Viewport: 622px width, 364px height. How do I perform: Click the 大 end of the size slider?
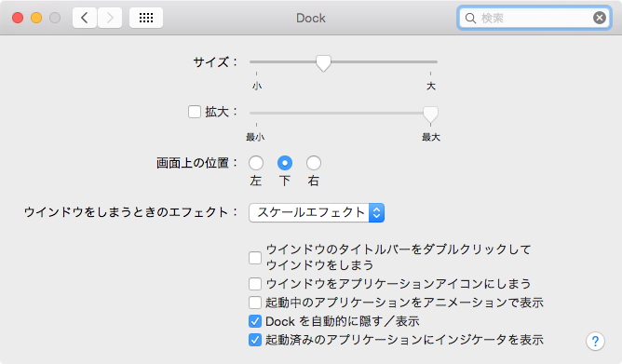[431, 86]
